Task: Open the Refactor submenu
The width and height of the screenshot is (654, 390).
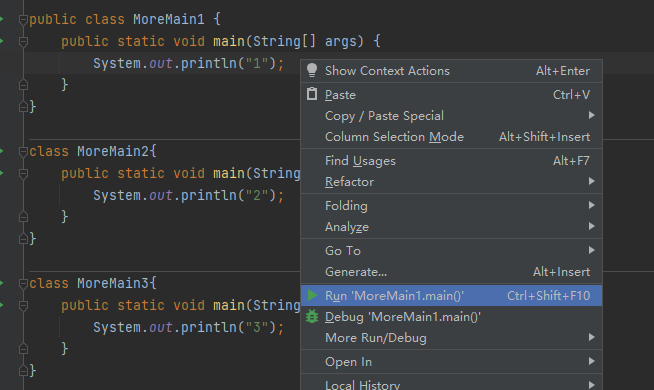Action: point(451,182)
